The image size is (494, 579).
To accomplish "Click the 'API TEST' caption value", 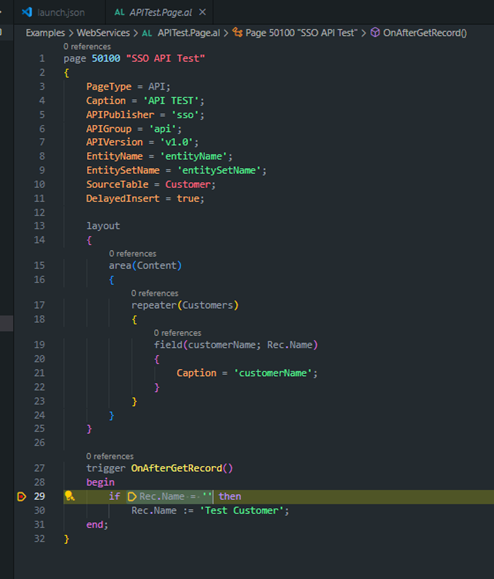I will point(171,100).
